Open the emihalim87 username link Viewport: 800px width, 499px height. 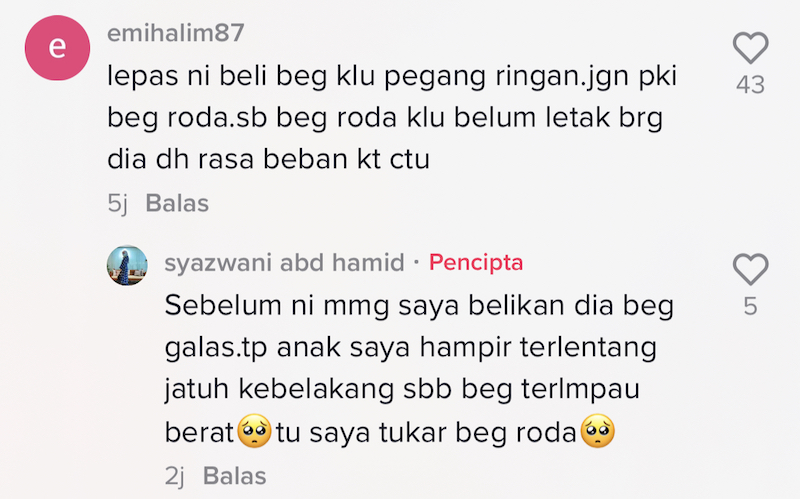tap(176, 33)
